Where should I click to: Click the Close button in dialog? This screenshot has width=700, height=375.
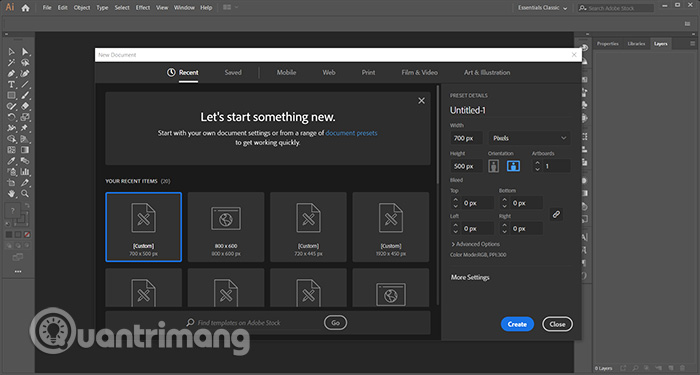coord(557,324)
